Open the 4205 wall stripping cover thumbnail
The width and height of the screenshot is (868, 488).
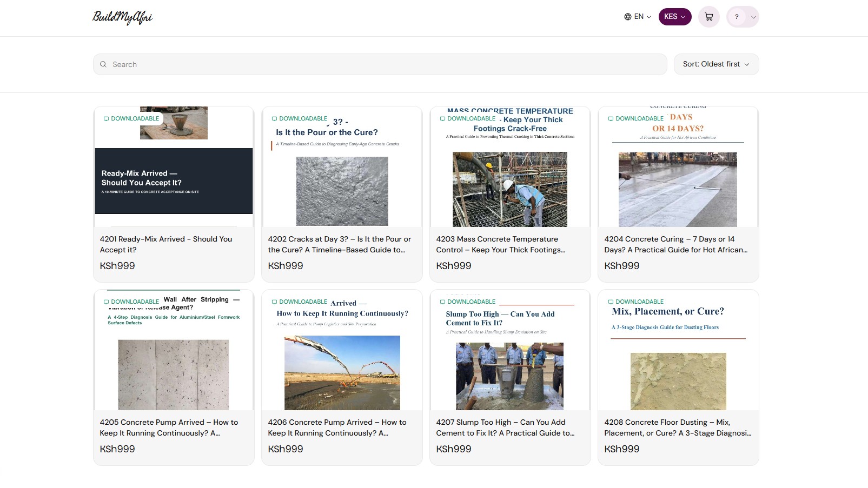point(174,350)
